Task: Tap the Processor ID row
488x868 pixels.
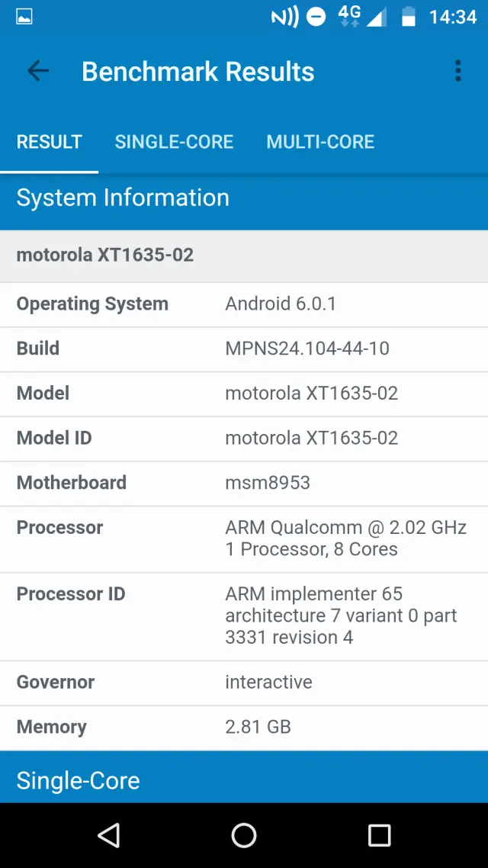Action: (244, 616)
